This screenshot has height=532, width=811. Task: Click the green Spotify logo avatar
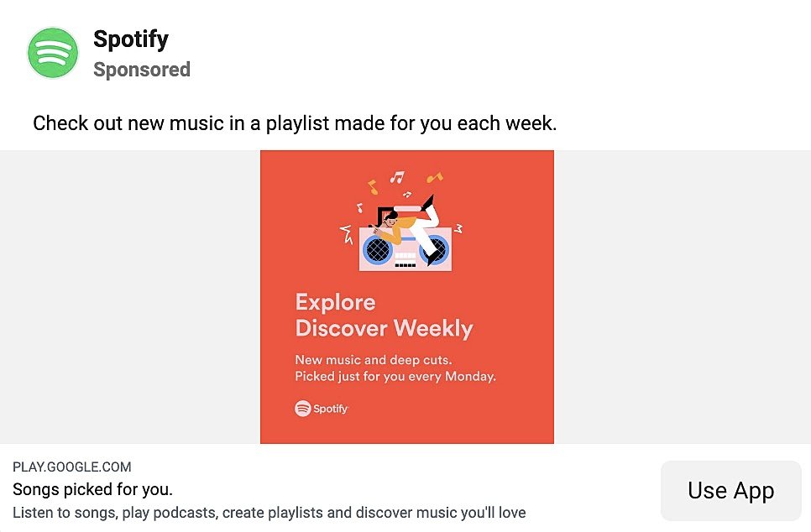[x=53, y=52]
